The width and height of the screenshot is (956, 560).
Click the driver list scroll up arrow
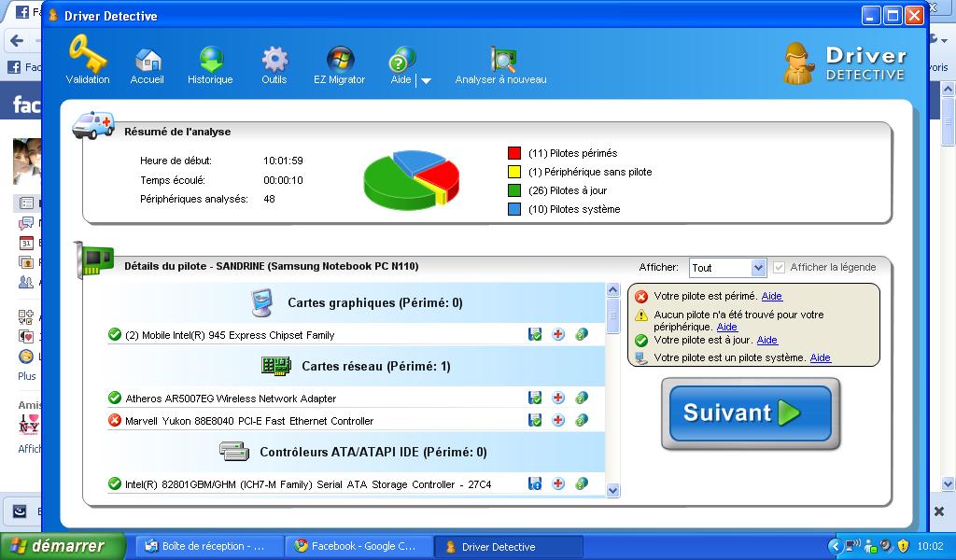(x=613, y=289)
